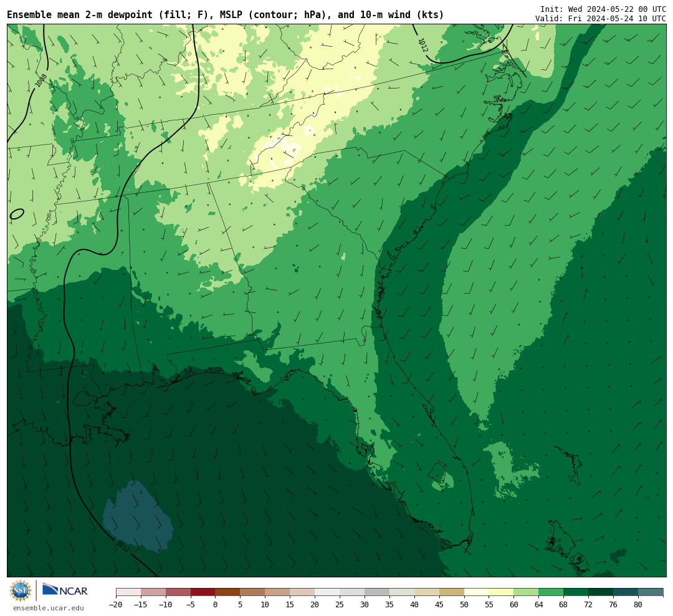This screenshot has width=673, height=616.
Task: Click the 1008 isobar contour label
Action: click(41, 81)
